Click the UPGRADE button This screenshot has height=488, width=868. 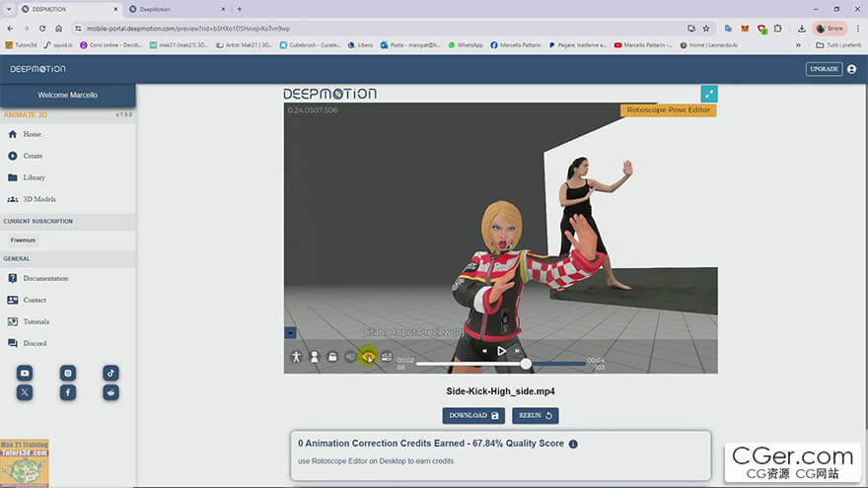point(824,69)
